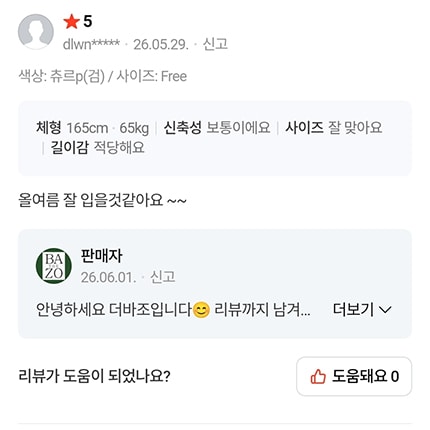Click the smiling emoji in seller reply

point(201,310)
